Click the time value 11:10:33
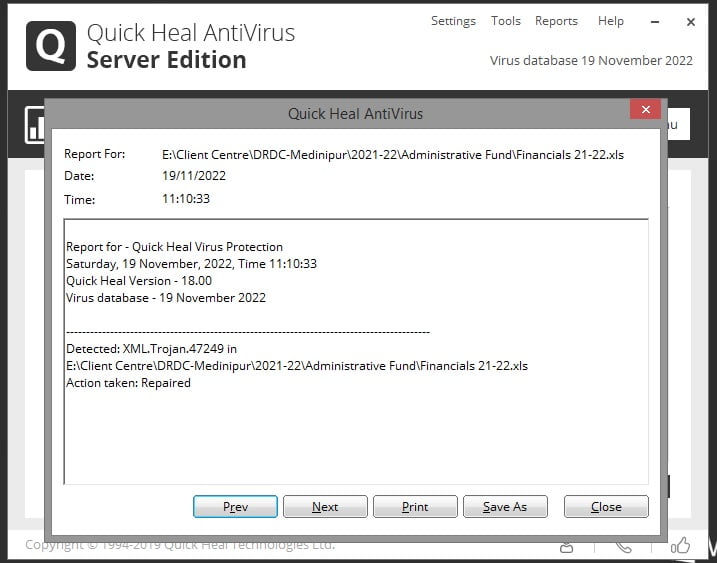This screenshot has height=563, width=717. tap(186, 199)
